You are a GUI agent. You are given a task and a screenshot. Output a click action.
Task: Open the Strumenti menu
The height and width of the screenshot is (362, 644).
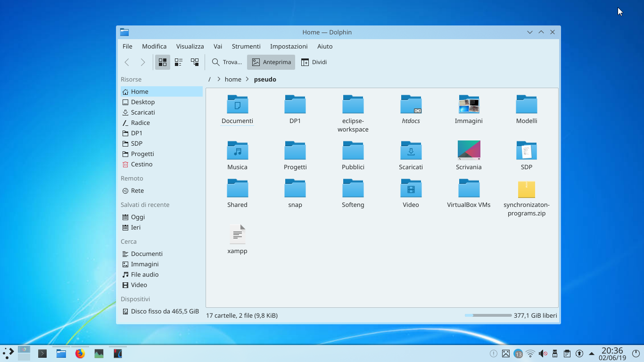tap(246, 46)
